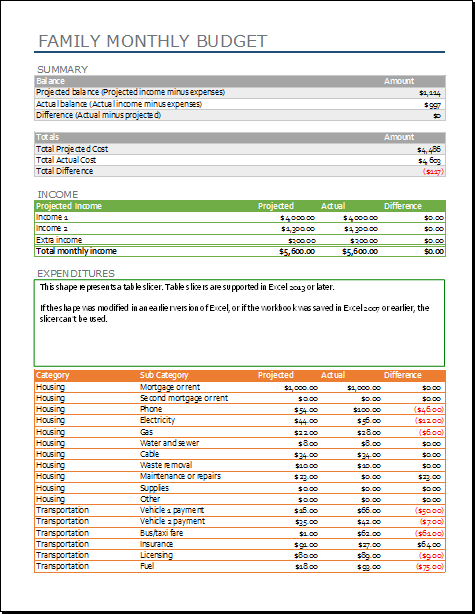Click the Electricity difference value

(x=429, y=421)
